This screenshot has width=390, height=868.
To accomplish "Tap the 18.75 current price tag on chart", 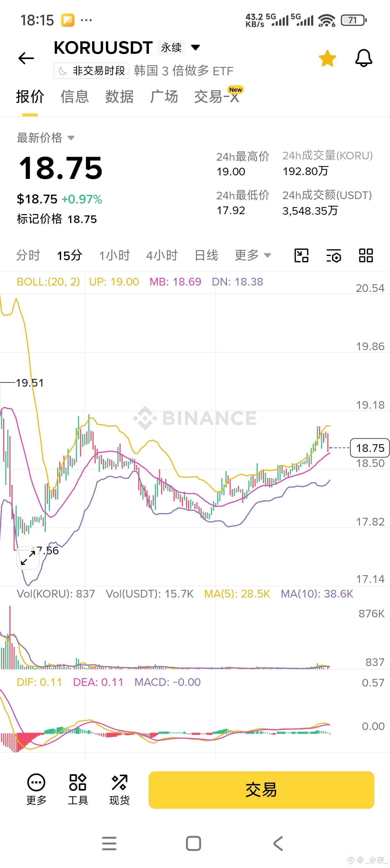I will (x=370, y=448).
